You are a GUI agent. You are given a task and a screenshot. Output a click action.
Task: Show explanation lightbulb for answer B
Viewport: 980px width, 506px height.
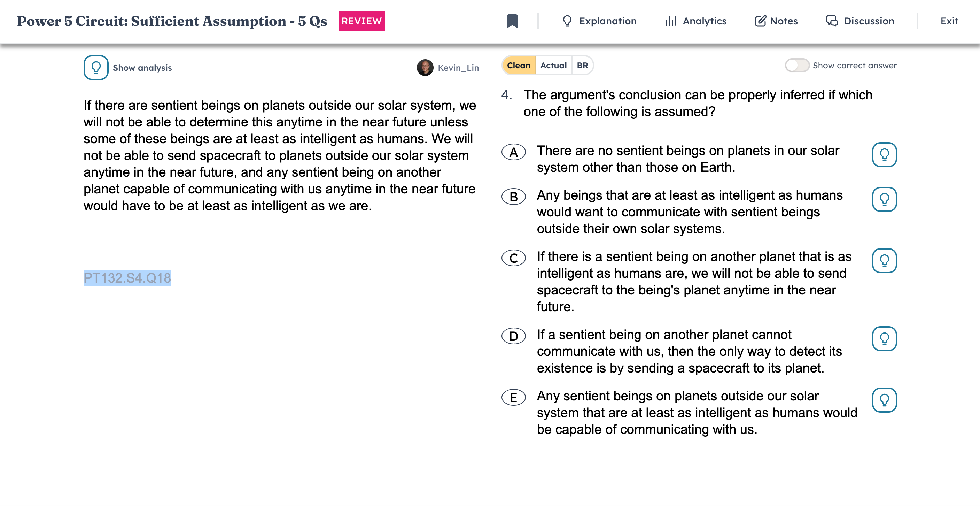point(884,199)
